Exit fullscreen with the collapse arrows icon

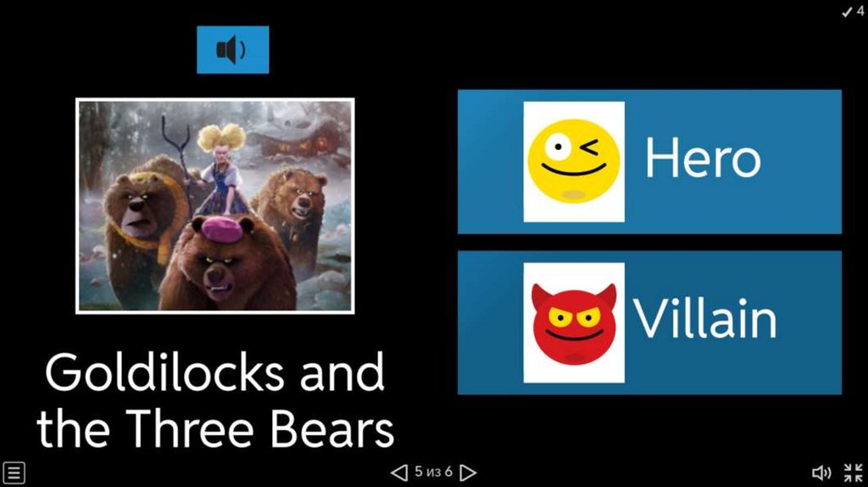pyautogui.click(x=853, y=473)
